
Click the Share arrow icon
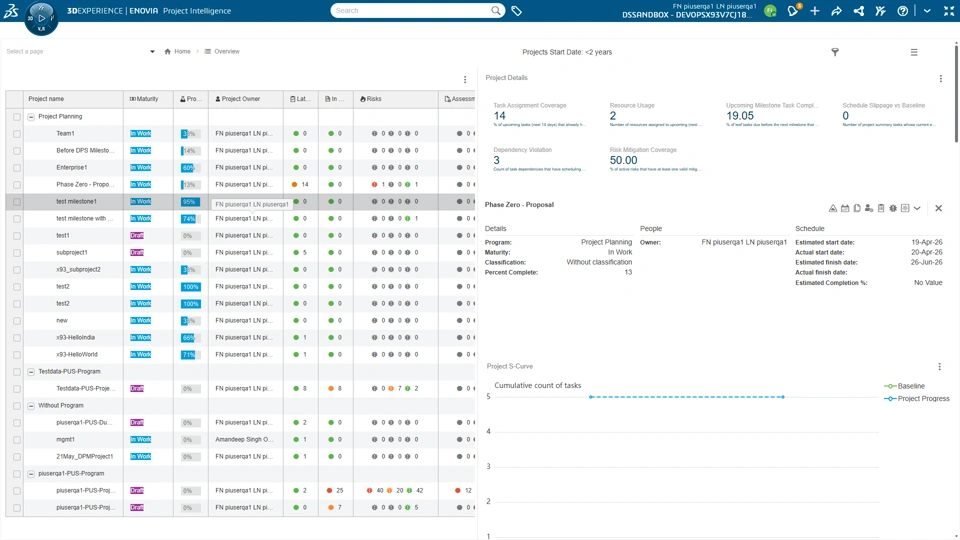coord(836,11)
